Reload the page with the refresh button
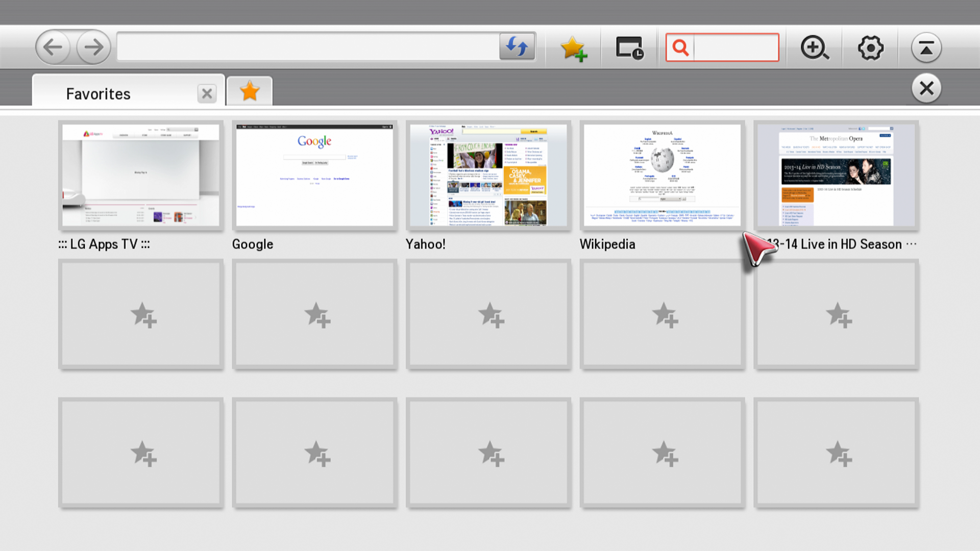 (x=517, y=47)
